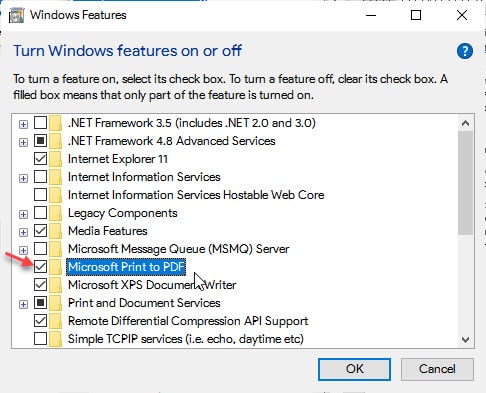
Task: Enable Simple TCPIP services checkbox
Action: [40, 339]
